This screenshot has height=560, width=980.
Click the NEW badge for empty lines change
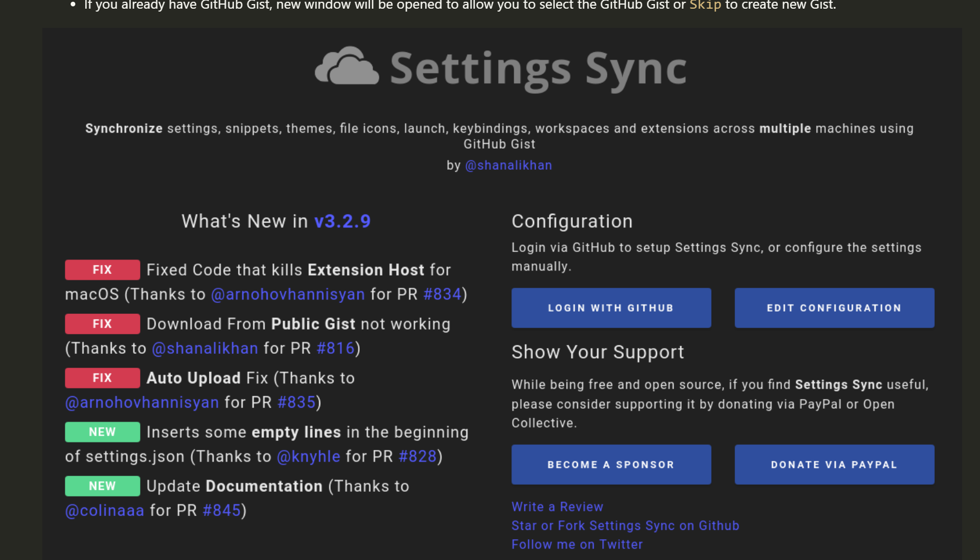point(103,431)
